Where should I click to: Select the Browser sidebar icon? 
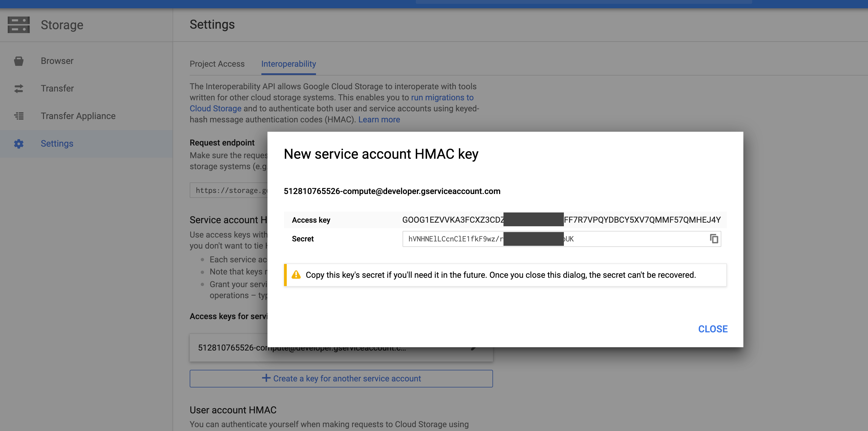[18, 61]
